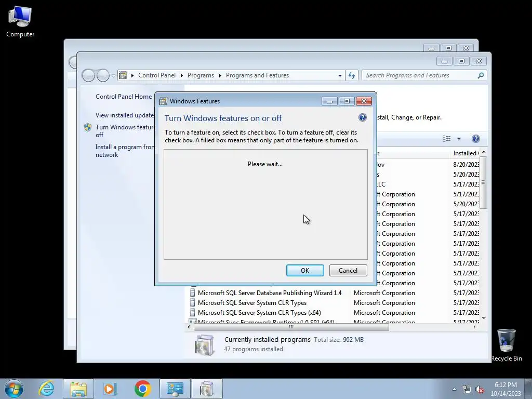Open the muted volume tray icon

pyautogui.click(x=480, y=390)
